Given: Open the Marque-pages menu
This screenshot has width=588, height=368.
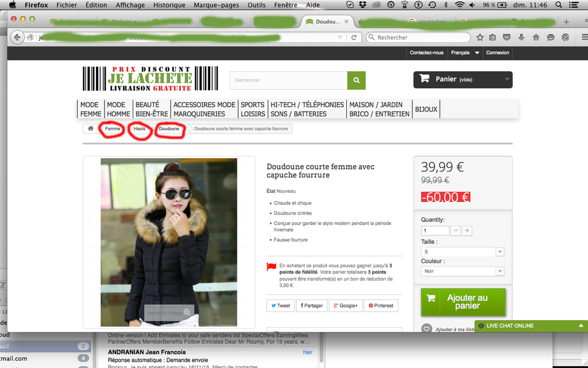Looking at the screenshot, I should click(216, 5).
